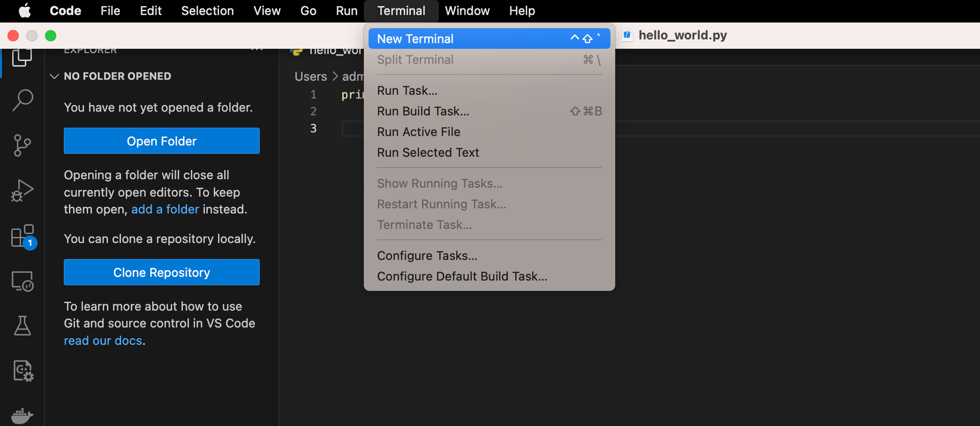Viewport: 980px width, 426px height.
Task: Click Run Build Task... in menu
Action: 423,111
